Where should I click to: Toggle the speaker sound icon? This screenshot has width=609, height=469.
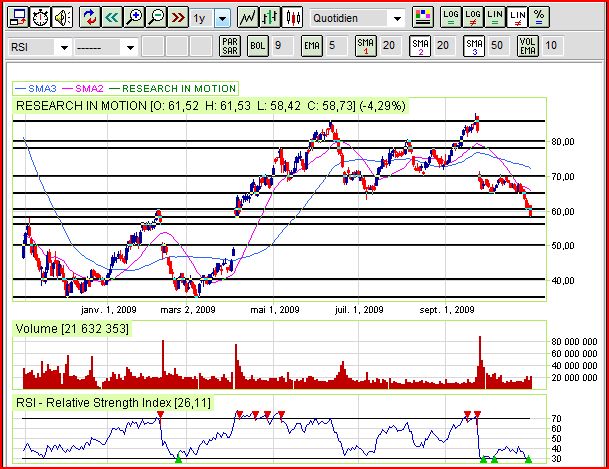click(x=63, y=17)
